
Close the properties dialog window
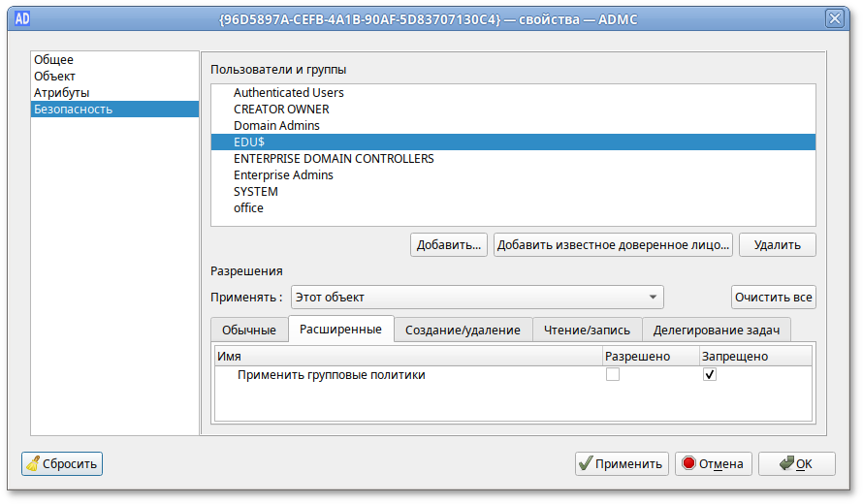(834, 18)
